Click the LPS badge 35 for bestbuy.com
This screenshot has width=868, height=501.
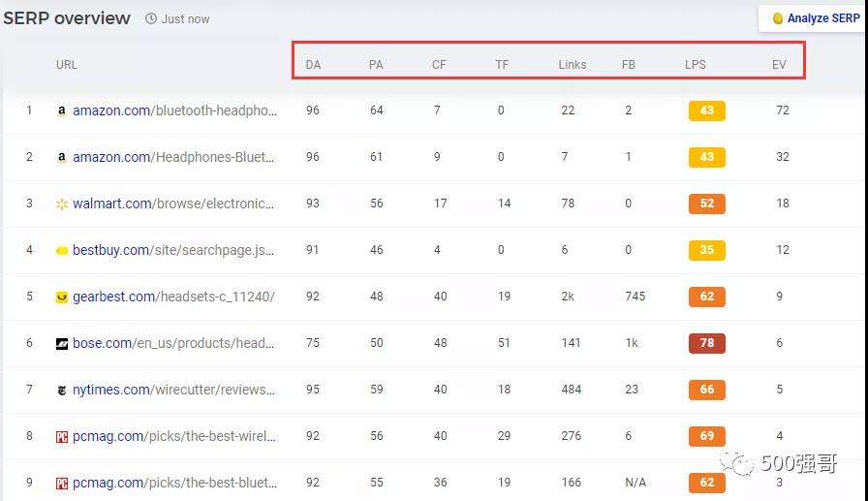click(706, 250)
